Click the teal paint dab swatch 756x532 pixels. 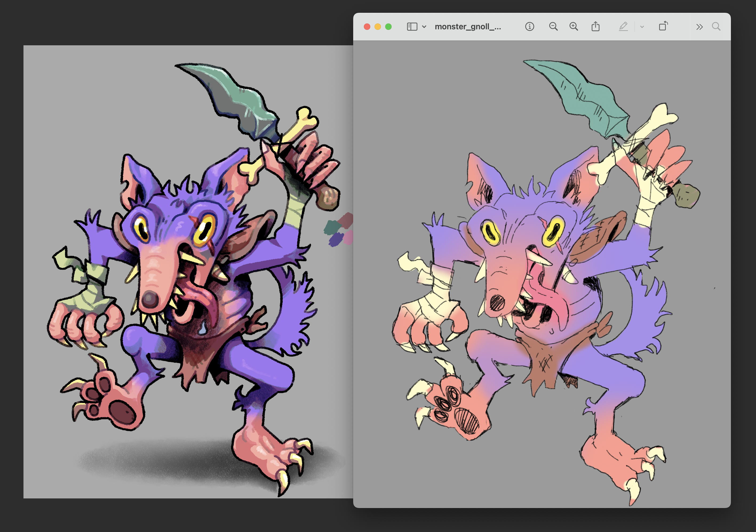pos(333,227)
